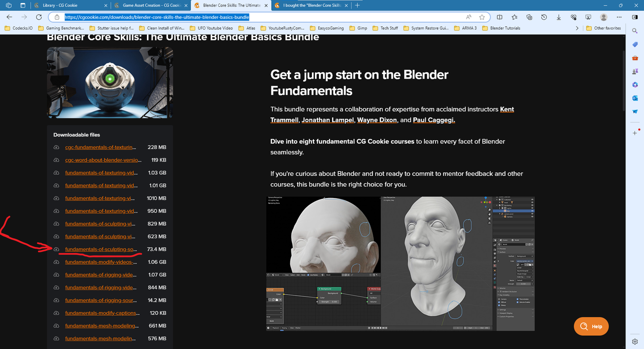Reload the page with the refresh icon
The height and width of the screenshot is (349, 644).
(39, 17)
